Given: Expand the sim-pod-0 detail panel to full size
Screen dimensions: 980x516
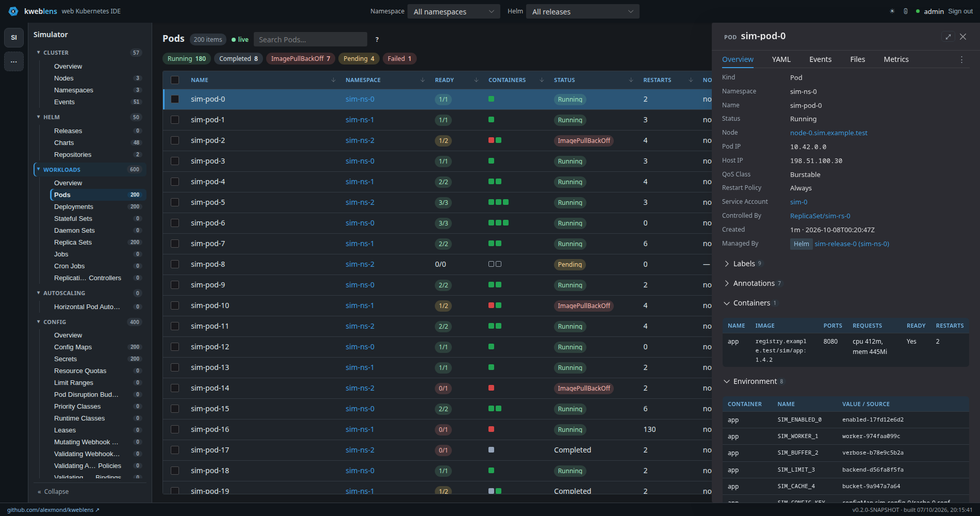Looking at the screenshot, I should coord(948,37).
